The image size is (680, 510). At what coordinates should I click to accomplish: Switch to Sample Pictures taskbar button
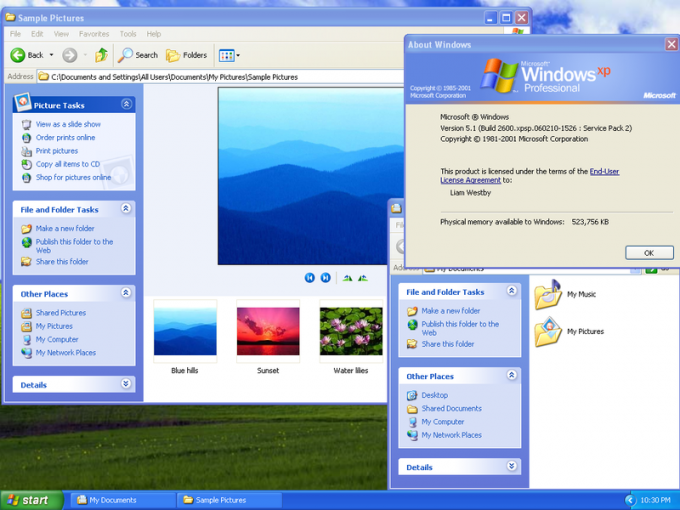[x=229, y=500]
